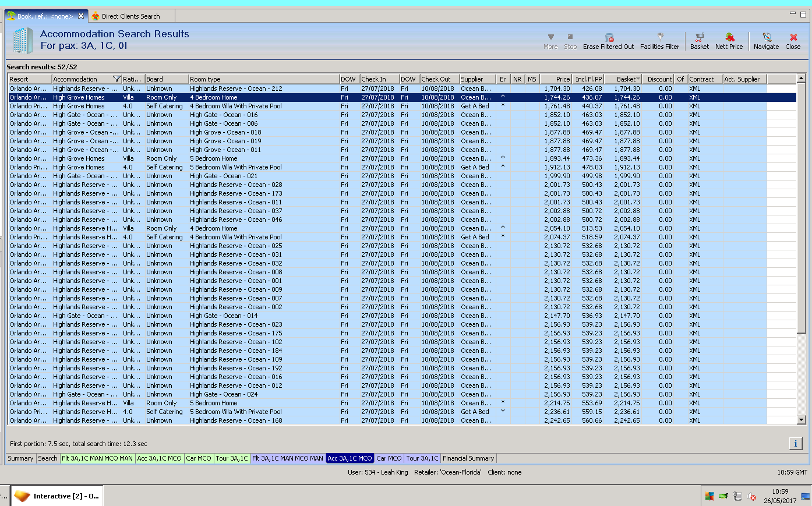Image resolution: width=812 pixels, height=506 pixels.
Task: Open the Financial Summary tab
Action: click(468, 458)
